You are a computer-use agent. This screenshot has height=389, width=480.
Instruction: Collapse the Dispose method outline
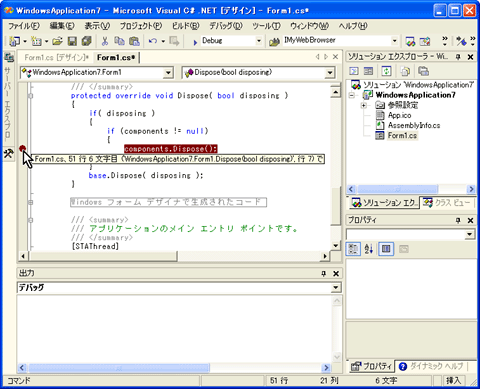click(x=30, y=96)
